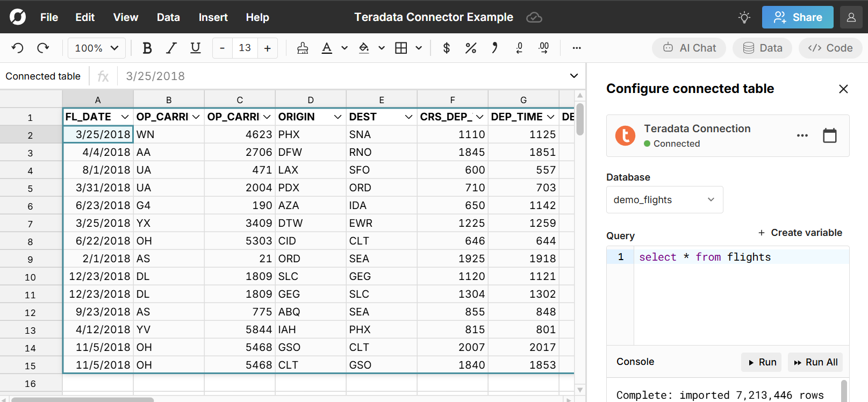Click the clear formatting icon
This screenshot has width=868, height=402.
pyautogui.click(x=303, y=48)
